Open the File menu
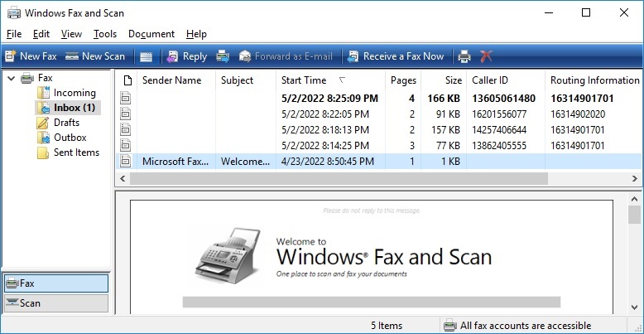644x334 pixels. click(x=14, y=34)
